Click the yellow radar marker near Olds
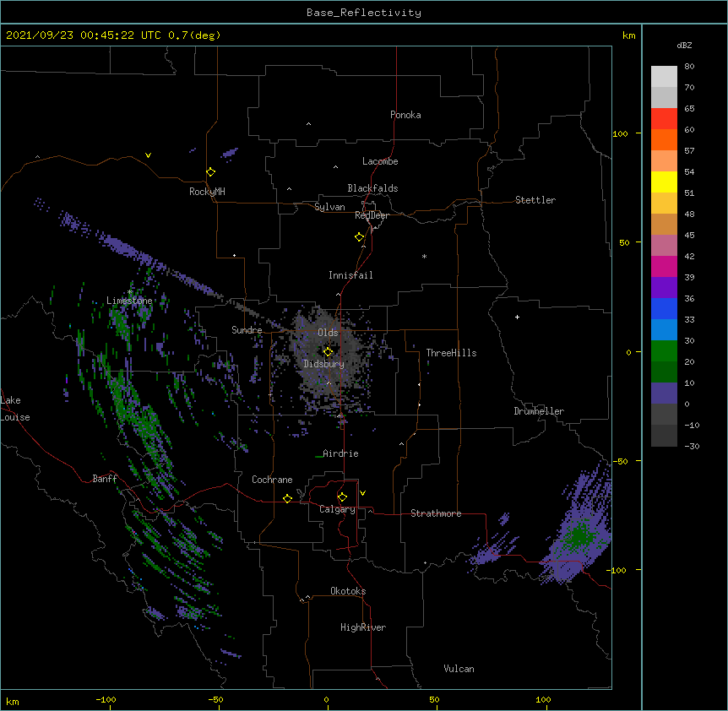The height and width of the screenshot is (711, 728). point(328,351)
